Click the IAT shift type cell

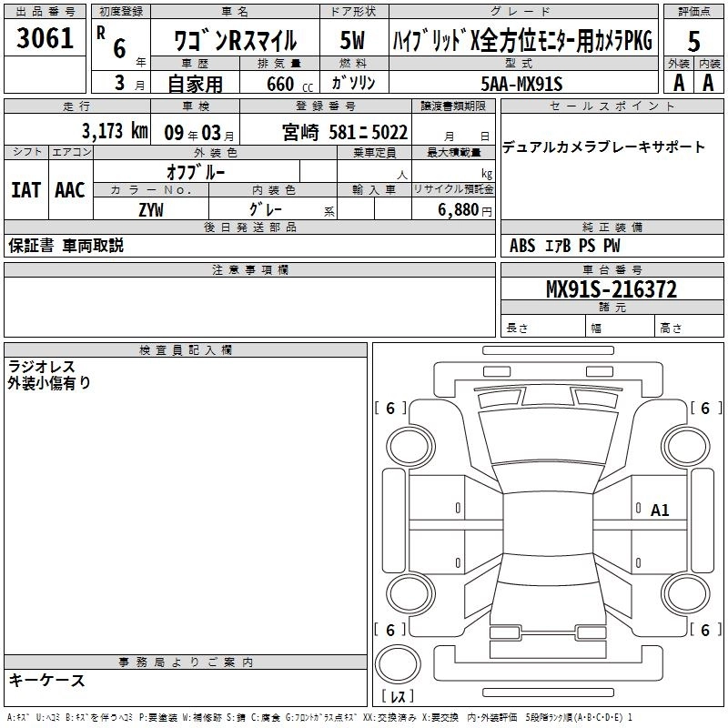[x=25, y=189]
